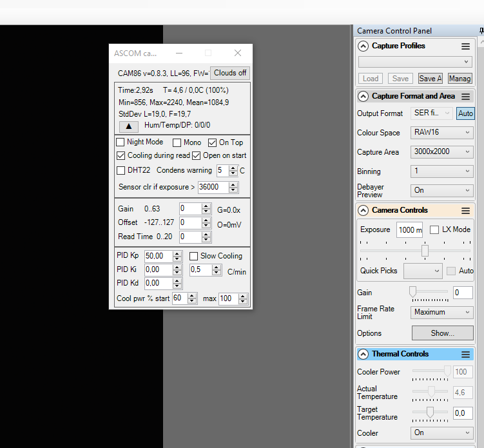Open Thermal Controls hamburger menu
The image size is (484, 448).
click(x=465, y=355)
